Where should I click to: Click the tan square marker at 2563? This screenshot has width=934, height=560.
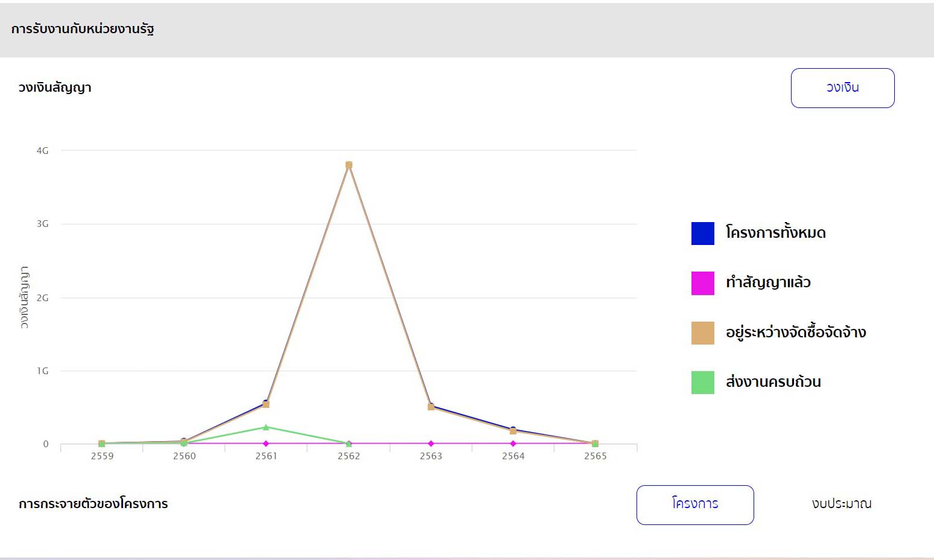[431, 407]
